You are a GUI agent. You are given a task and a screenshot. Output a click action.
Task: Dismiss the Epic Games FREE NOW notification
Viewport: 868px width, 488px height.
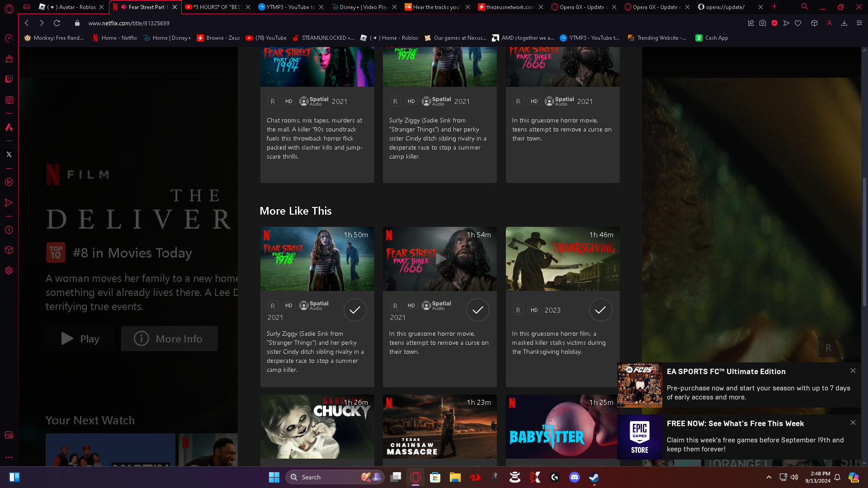(x=853, y=422)
